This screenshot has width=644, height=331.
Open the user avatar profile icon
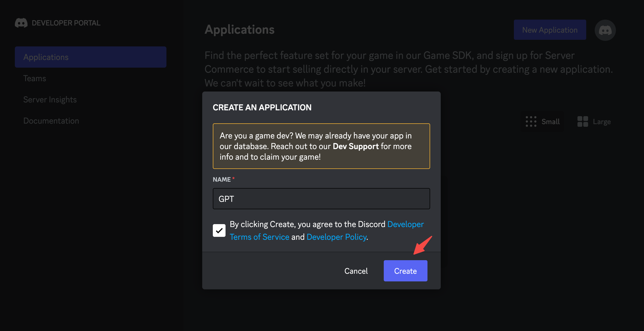click(605, 30)
